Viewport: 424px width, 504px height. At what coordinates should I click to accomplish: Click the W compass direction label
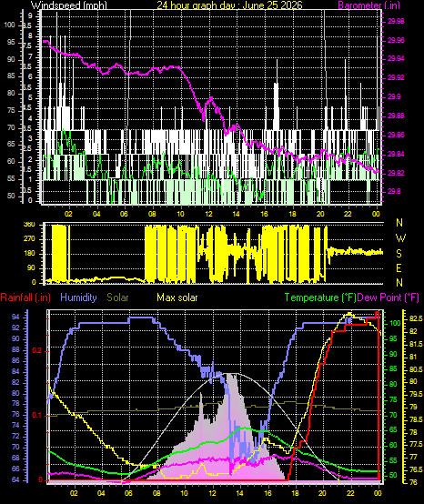[x=400, y=238]
